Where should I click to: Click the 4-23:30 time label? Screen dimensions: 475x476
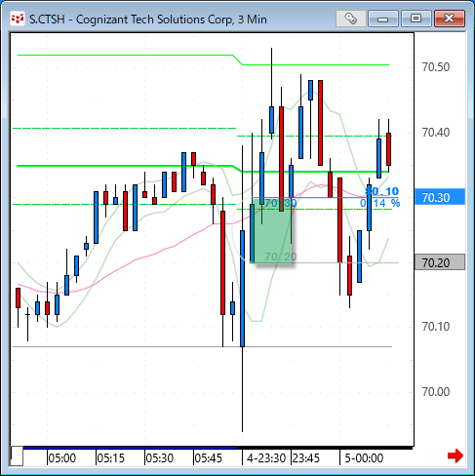266,458
